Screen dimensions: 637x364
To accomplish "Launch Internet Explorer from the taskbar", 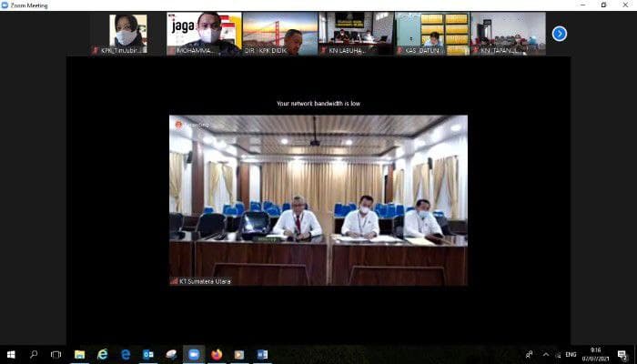I will click(x=103, y=355).
